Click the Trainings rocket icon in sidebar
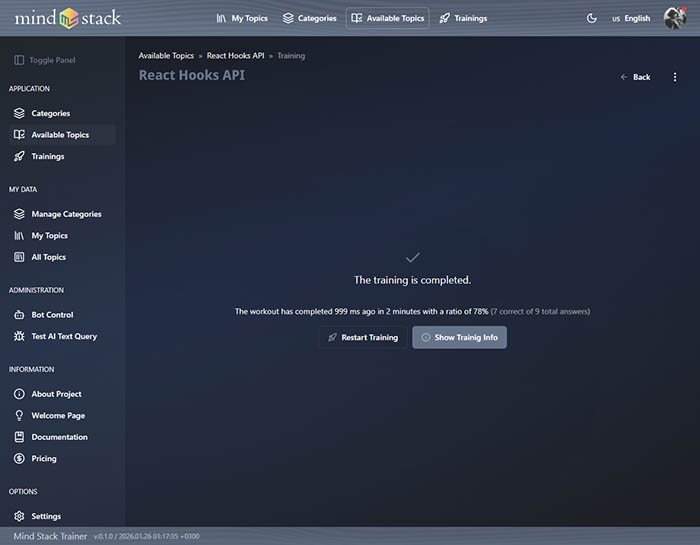This screenshot has width=700, height=545. click(x=19, y=156)
